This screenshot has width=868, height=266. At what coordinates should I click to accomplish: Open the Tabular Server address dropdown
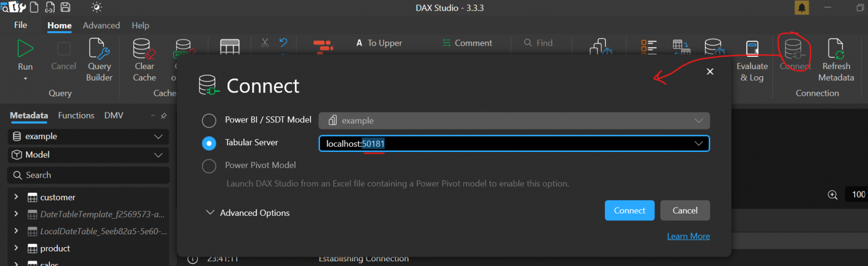click(699, 144)
